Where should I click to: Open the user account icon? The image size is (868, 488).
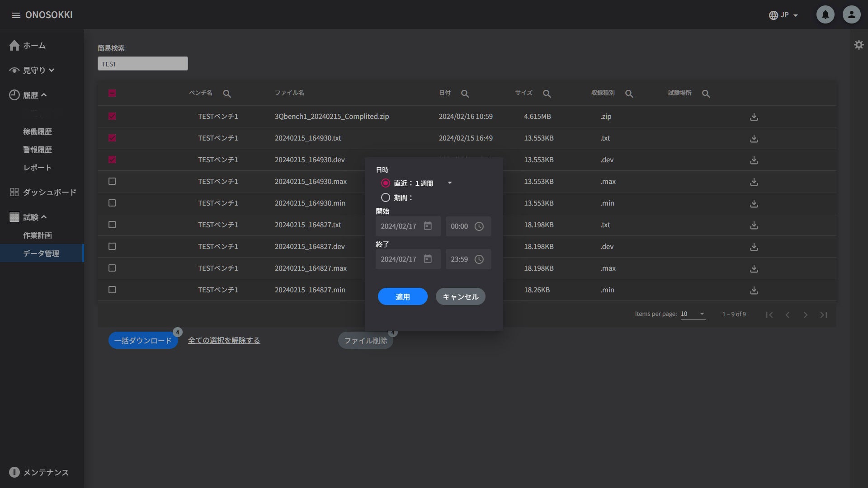click(x=851, y=15)
